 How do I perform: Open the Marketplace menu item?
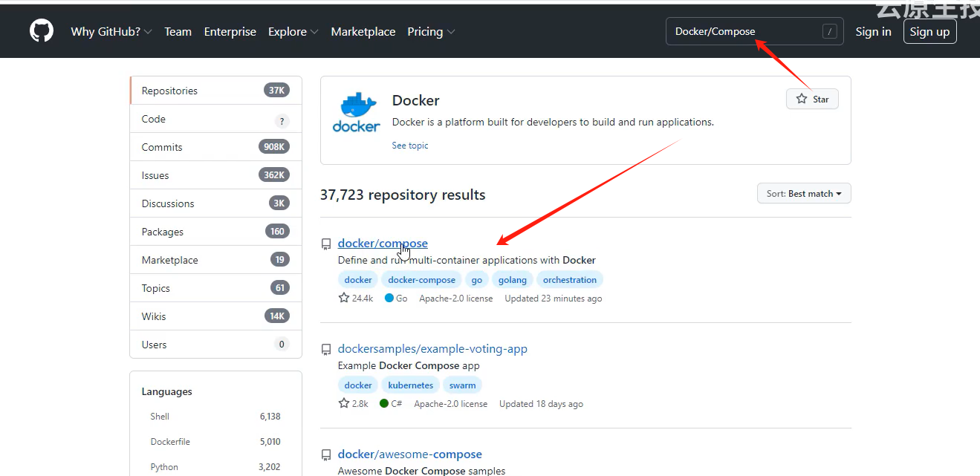pyautogui.click(x=363, y=31)
